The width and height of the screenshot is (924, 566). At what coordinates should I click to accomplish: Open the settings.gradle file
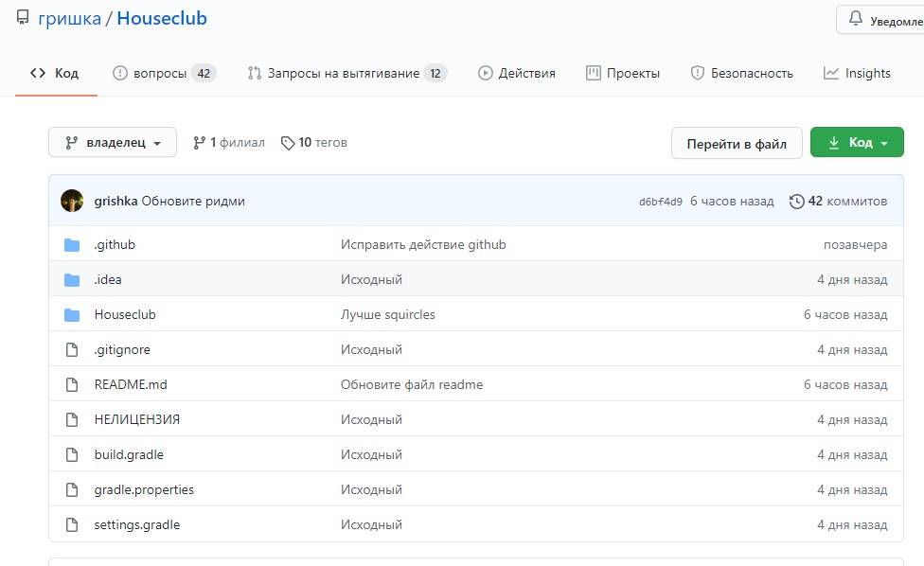pyautogui.click(x=136, y=524)
